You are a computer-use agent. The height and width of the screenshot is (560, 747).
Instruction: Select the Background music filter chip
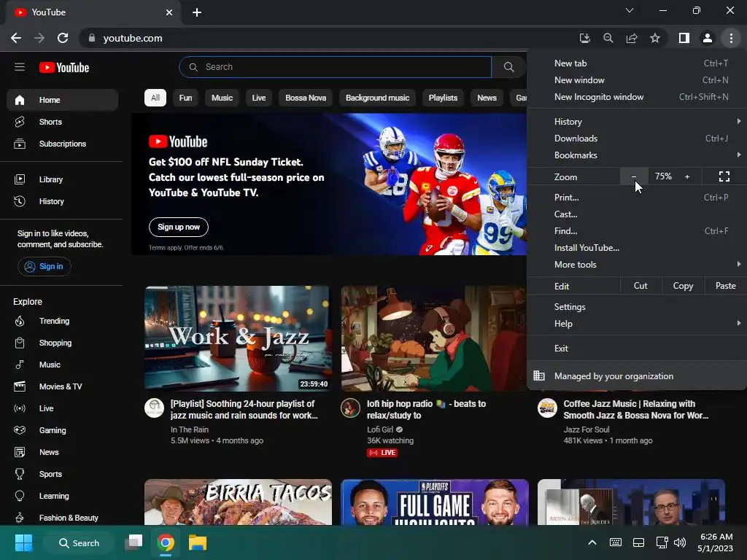coord(377,98)
